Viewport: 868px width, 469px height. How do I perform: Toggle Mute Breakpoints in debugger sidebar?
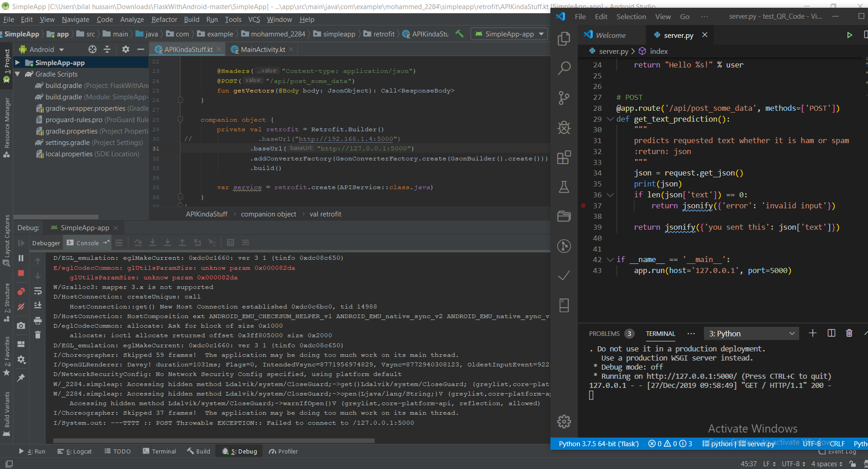click(21, 307)
